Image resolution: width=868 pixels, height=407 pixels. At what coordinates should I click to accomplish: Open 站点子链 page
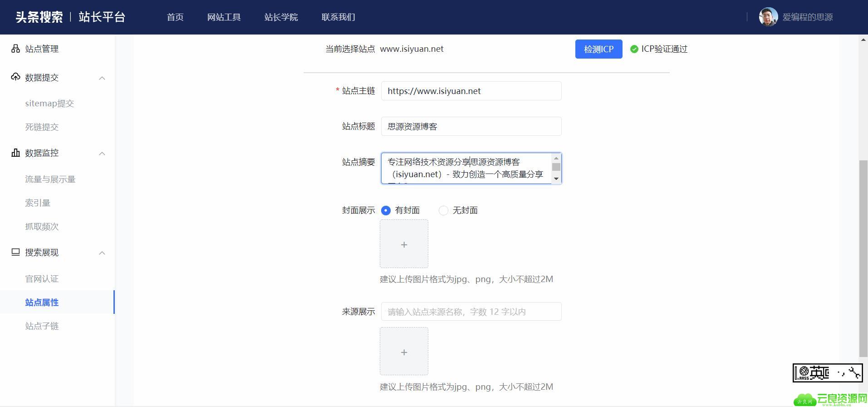pyautogui.click(x=42, y=326)
